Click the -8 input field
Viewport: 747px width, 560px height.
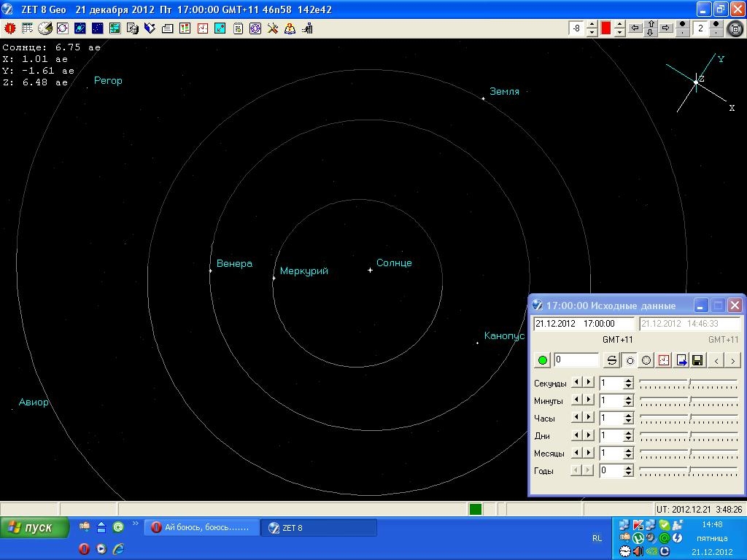pyautogui.click(x=577, y=28)
